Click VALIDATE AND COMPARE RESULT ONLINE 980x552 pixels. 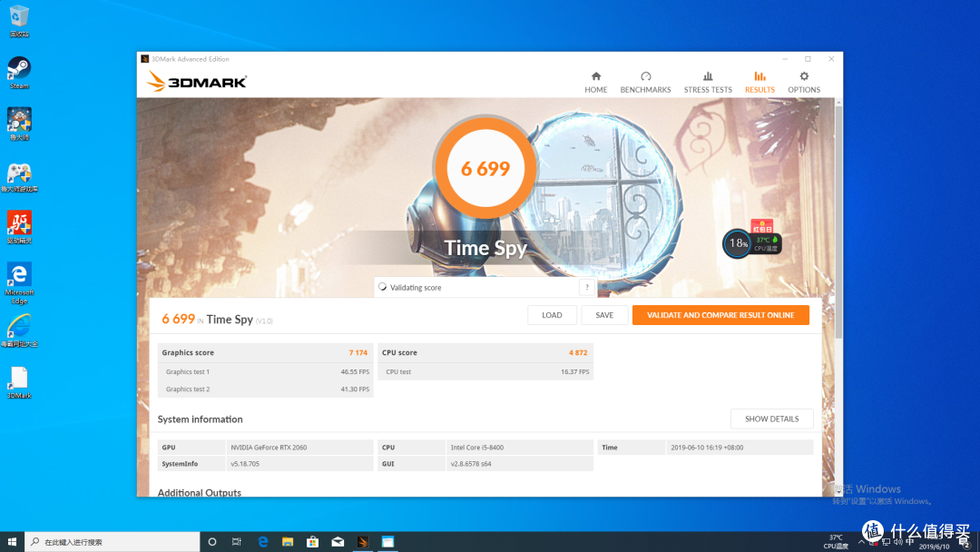(x=720, y=315)
